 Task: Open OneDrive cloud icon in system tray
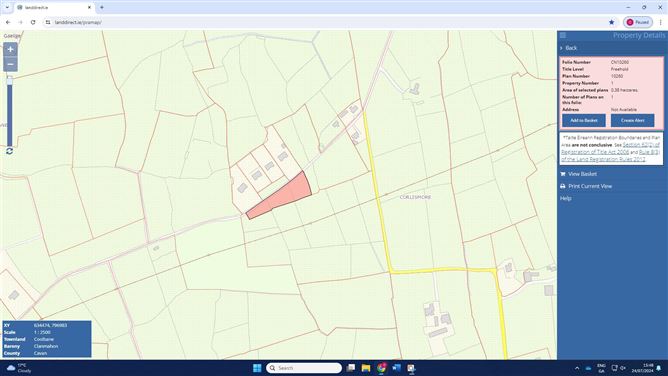[x=588, y=368]
